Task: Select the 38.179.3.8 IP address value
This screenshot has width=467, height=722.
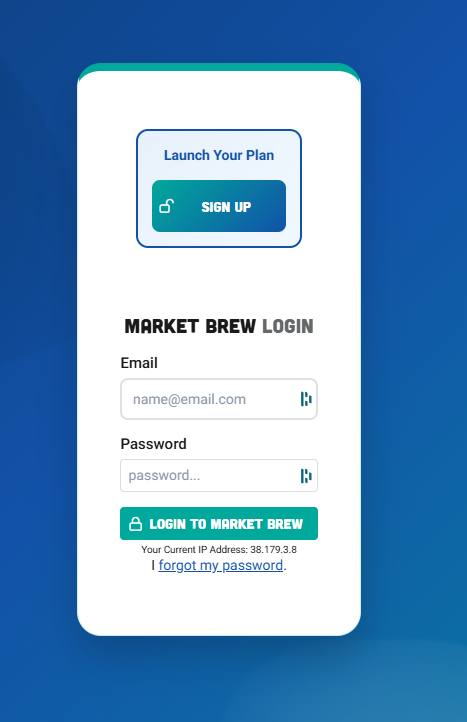Action: (274, 549)
